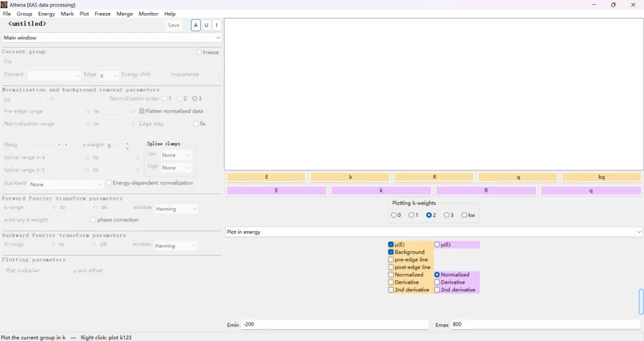Click the Rbkg right arrow icon
644x341 pixels.
click(x=66, y=145)
